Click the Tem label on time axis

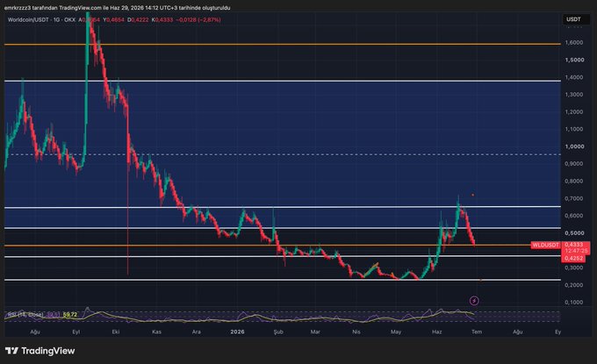click(477, 332)
